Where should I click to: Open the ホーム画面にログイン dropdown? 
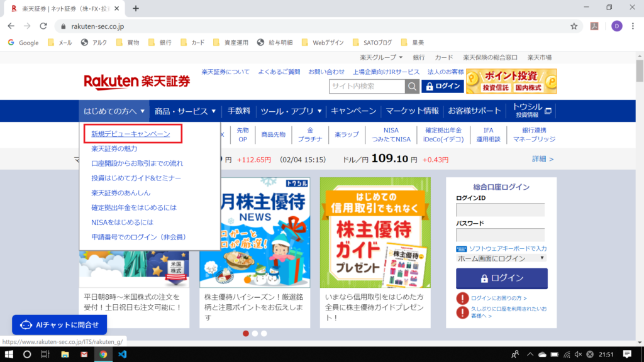tap(501, 258)
